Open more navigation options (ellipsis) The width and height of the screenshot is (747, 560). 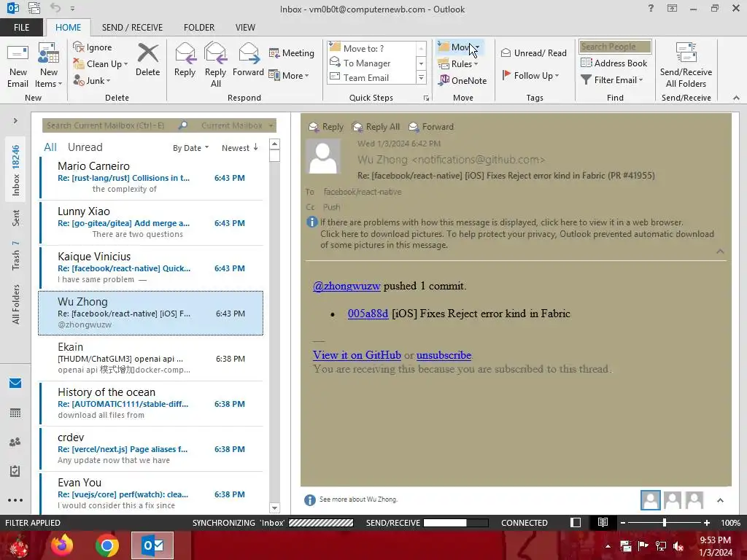pos(15,500)
